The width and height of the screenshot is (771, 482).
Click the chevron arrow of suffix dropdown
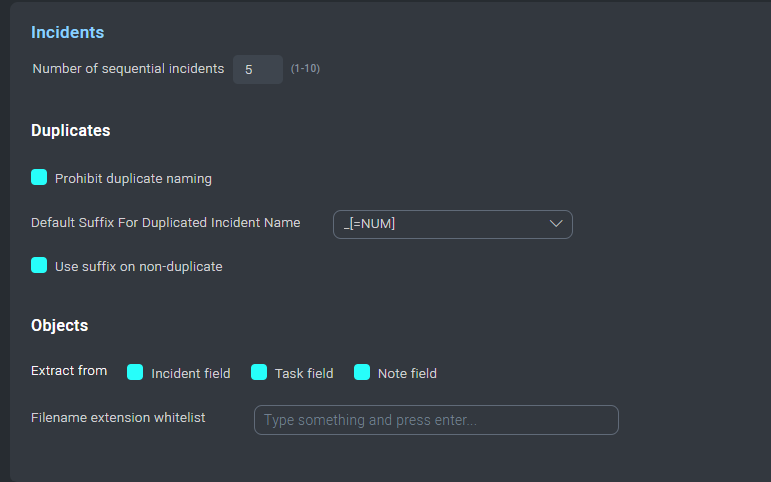pos(556,224)
